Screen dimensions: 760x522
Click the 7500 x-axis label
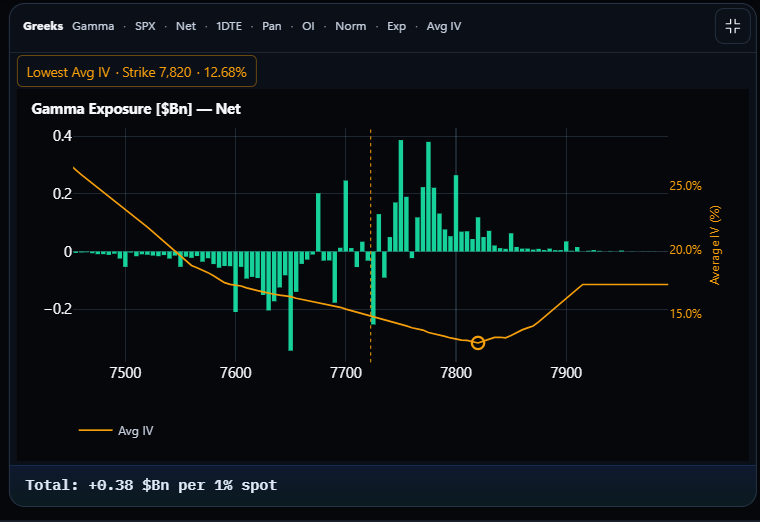pyautogui.click(x=125, y=373)
